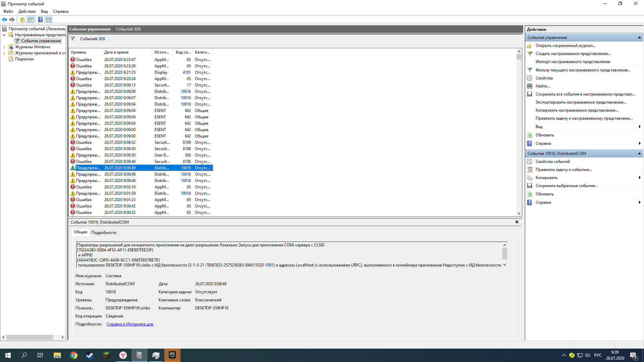Screen dimensions: 644x362
Task: Open Chrome from the taskbar
Action: click(74, 355)
